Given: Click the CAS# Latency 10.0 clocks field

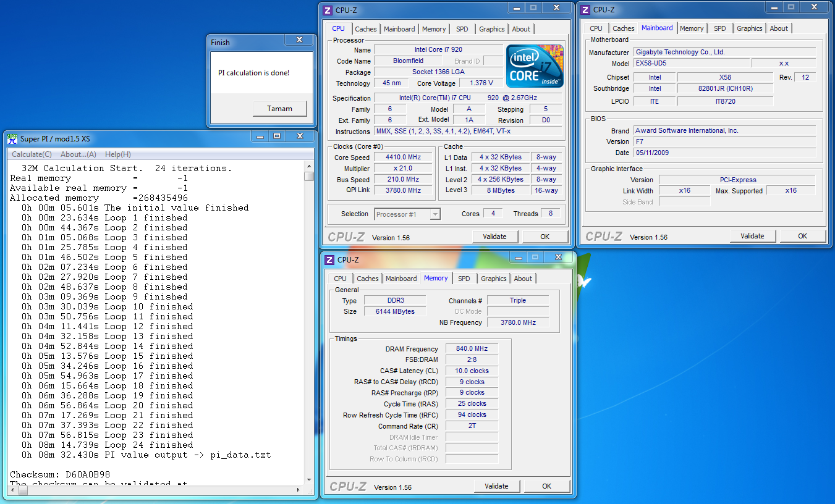Looking at the screenshot, I should (472, 371).
